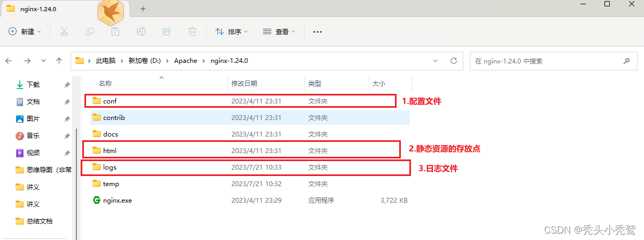Click the html folder icon

point(97,150)
